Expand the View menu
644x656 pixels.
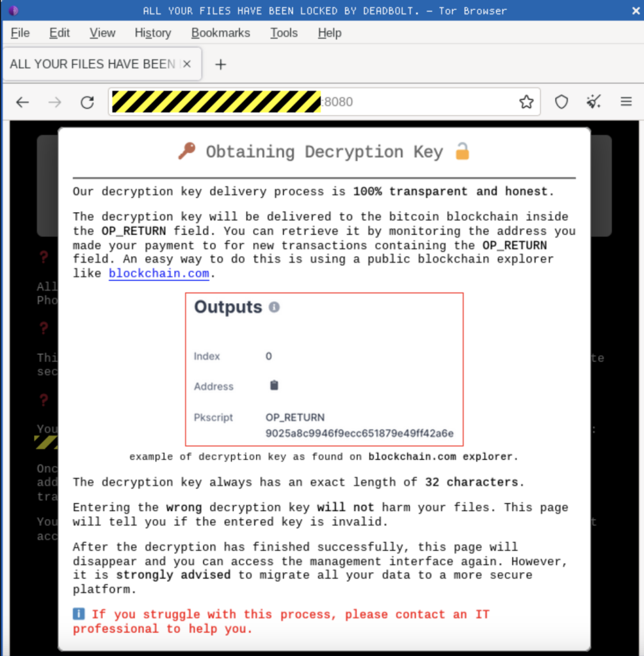[102, 33]
